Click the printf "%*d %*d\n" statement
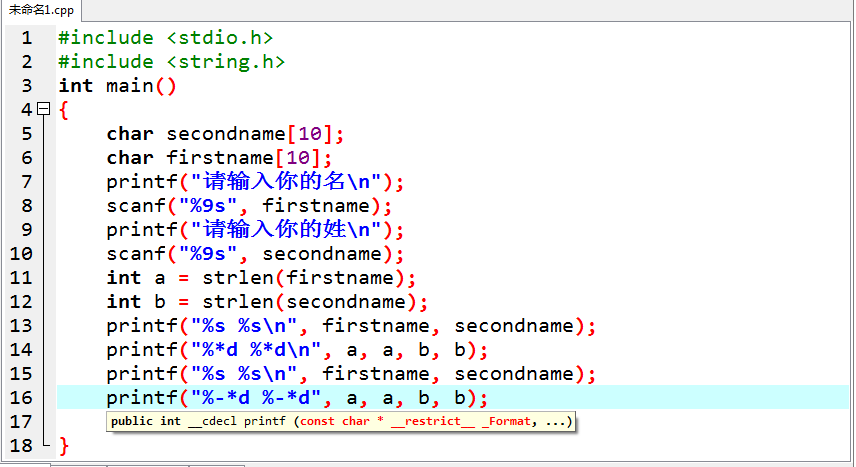Screen dimensions: 856x467 (x=297, y=350)
